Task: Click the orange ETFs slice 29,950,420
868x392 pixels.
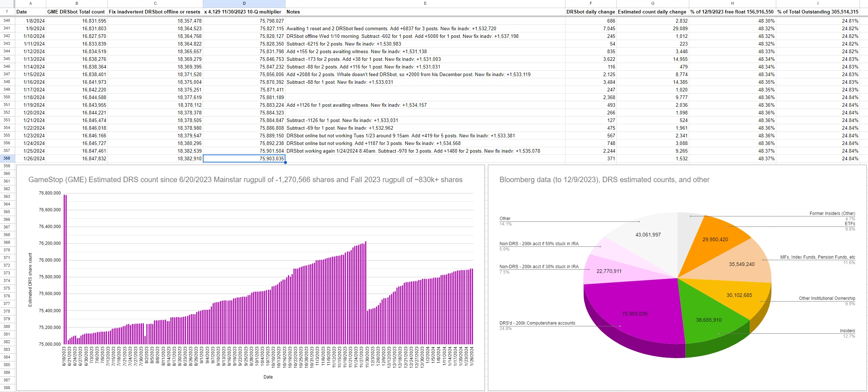Action: [x=715, y=239]
